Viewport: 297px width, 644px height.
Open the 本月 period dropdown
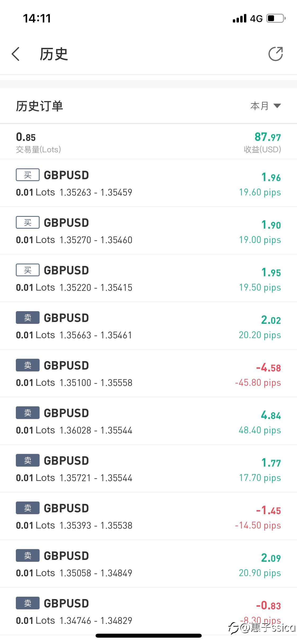click(265, 106)
